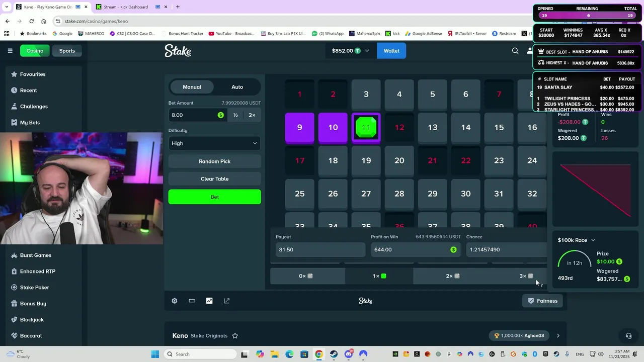644x362 pixels.
Task: Open live support headset icon
Action: (628, 336)
